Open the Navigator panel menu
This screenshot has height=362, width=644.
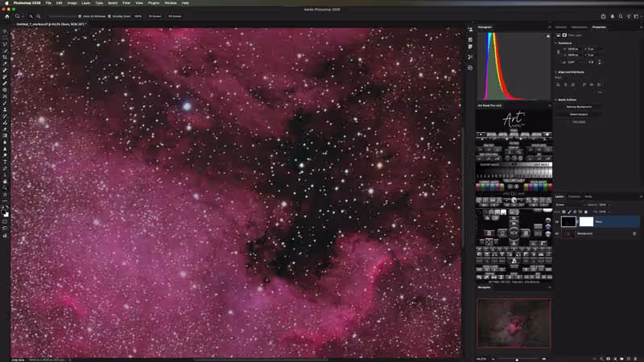(x=550, y=287)
